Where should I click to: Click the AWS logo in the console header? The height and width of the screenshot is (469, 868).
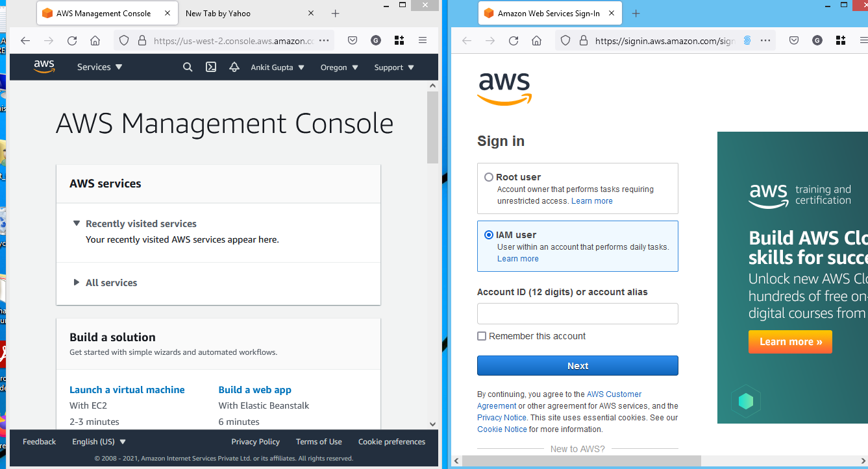coord(44,67)
